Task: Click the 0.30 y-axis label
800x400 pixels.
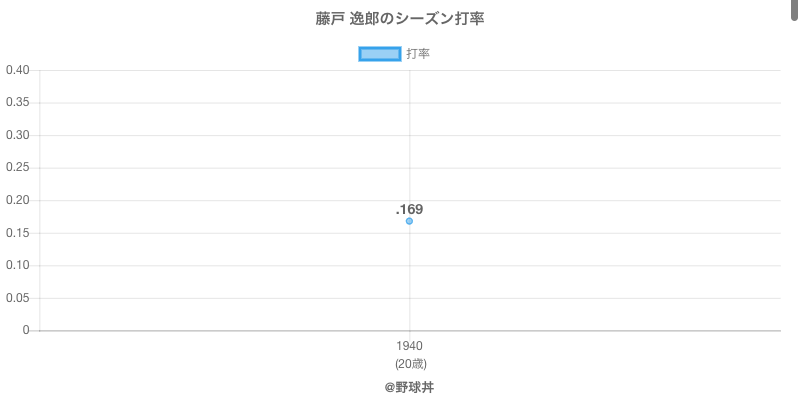Action: tap(17, 135)
